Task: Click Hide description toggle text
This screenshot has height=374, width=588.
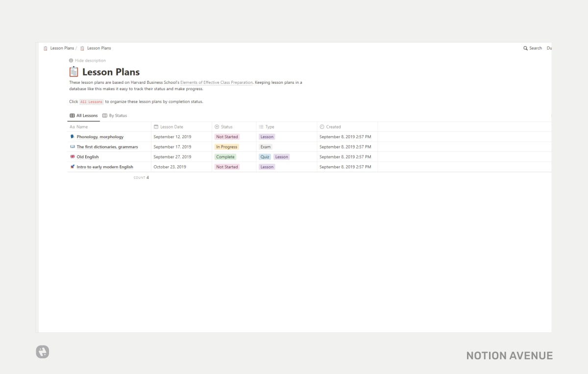Action: (x=90, y=61)
